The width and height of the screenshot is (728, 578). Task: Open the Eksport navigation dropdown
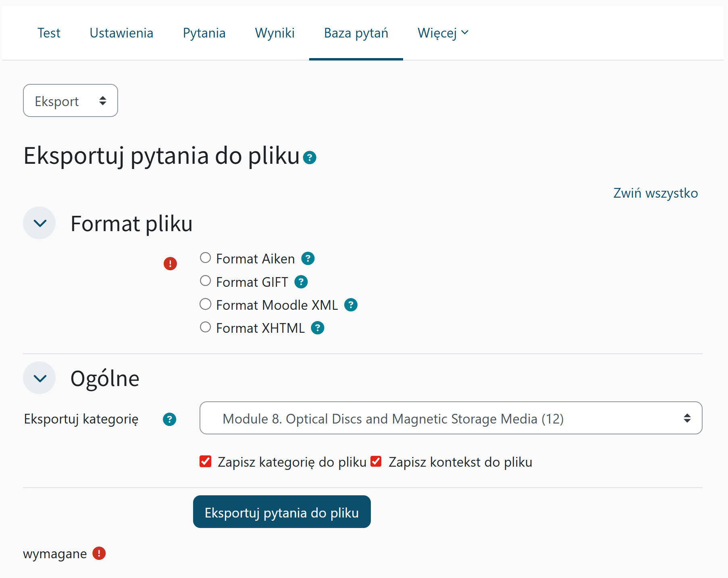pyautogui.click(x=70, y=100)
